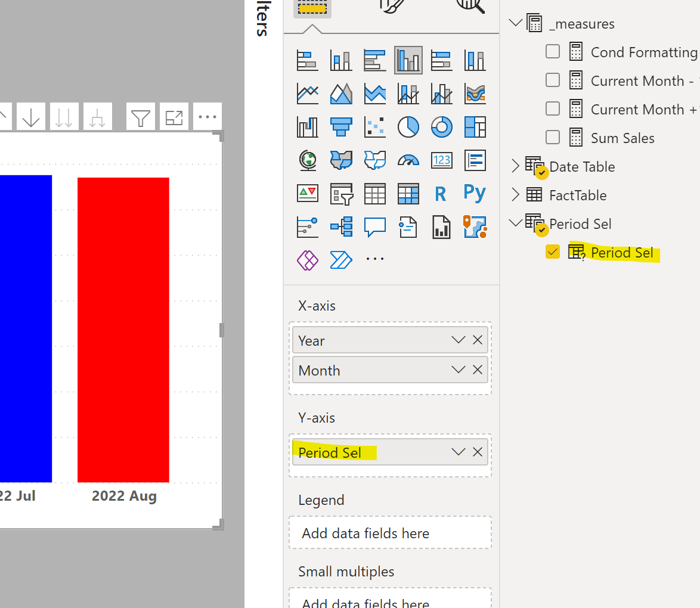Select the globe map visual

(308, 160)
